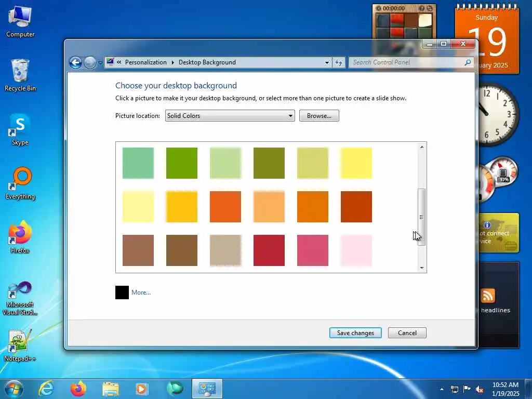Select the pale light green swatch
Screen dimensions: 532x399
click(x=225, y=163)
